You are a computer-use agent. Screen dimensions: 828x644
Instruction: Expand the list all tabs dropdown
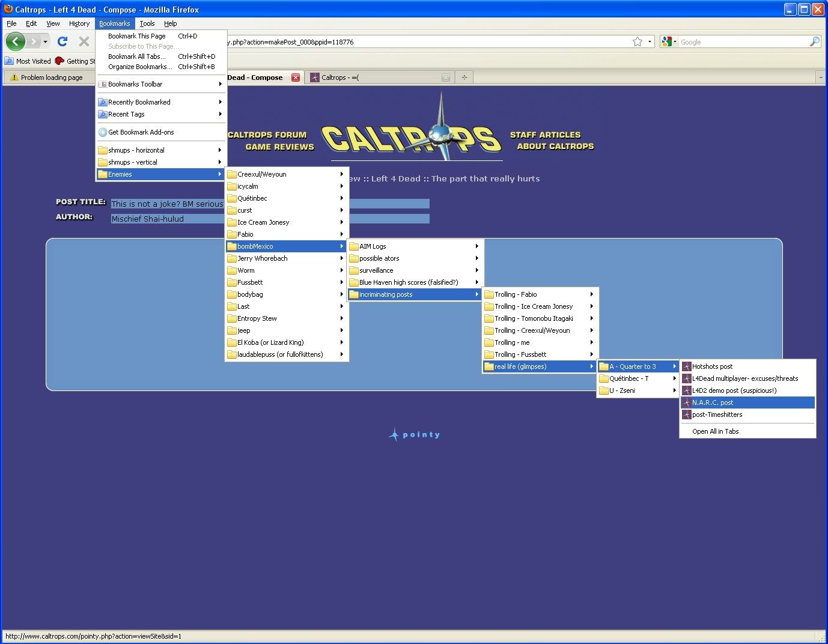pos(821,77)
